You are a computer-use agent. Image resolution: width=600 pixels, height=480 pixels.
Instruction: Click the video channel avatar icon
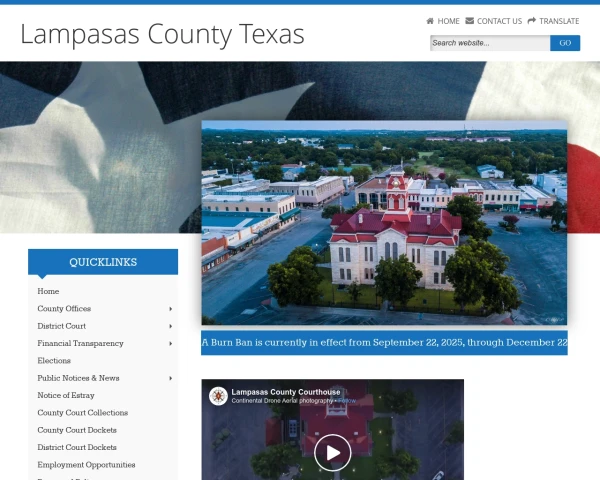218,396
